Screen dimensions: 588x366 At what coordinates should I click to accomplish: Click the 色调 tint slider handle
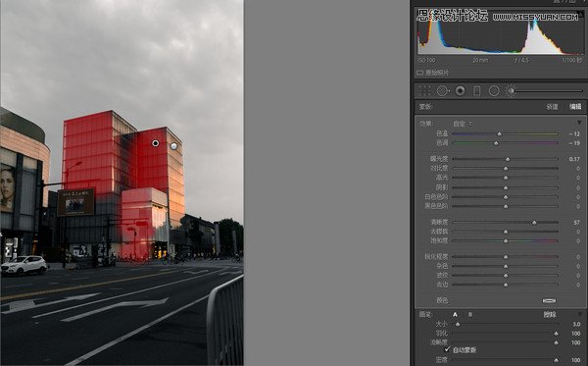[496, 143]
